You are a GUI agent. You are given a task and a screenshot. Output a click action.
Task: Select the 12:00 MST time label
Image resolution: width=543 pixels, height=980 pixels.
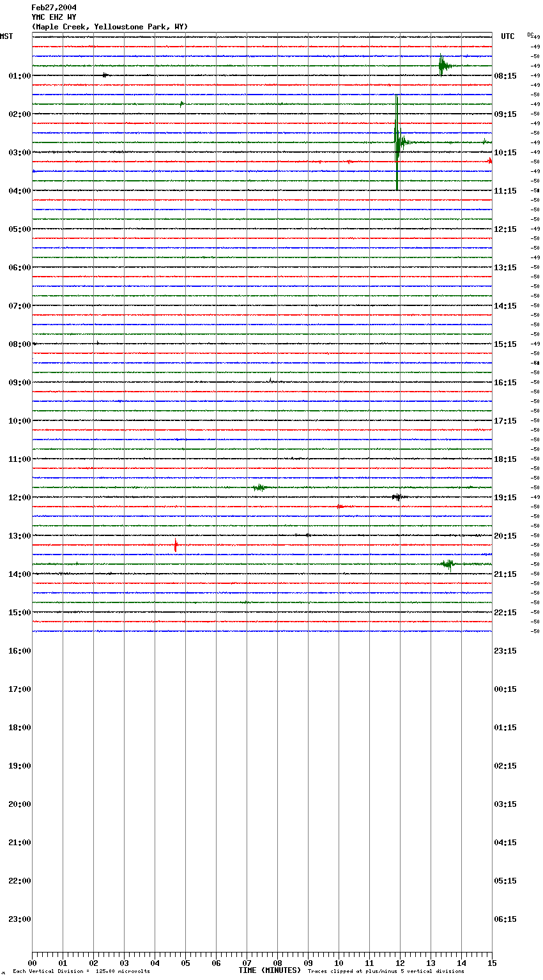(x=20, y=498)
